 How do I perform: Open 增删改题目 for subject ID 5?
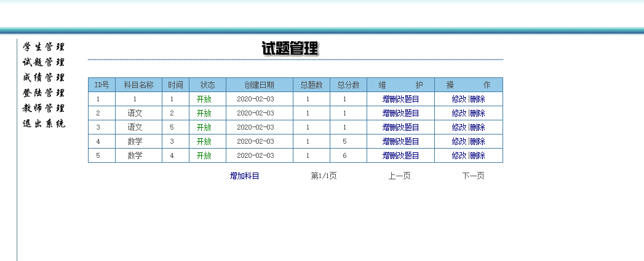click(x=400, y=156)
